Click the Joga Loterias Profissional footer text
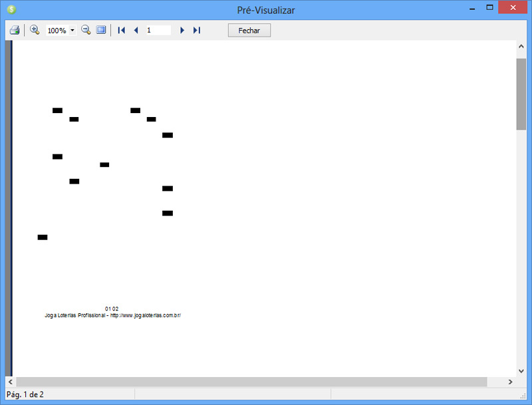Screen dimensions: 532x405 pos(112,315)
